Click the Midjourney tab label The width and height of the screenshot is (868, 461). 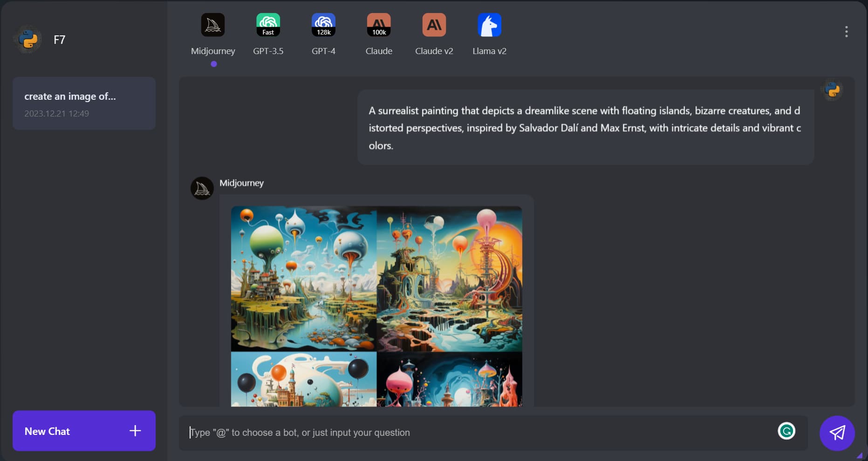click(x=213, y=51)
